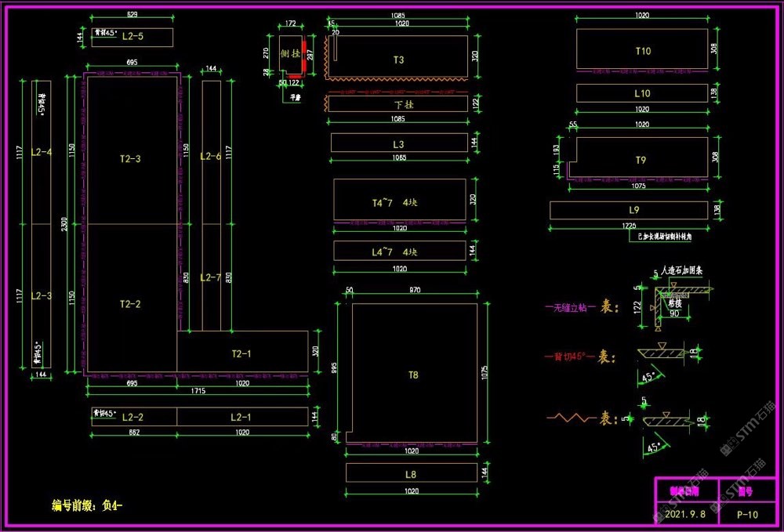The width and height of the screenshot is (784, 532).
Task: Click the L3 strip label
Action: 398,144
